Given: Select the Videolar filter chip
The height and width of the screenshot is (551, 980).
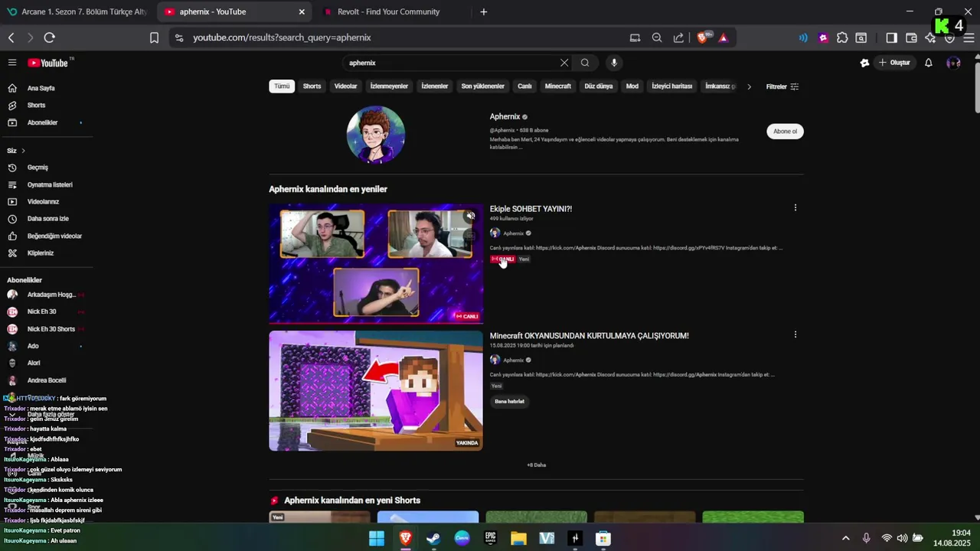Looking at the screenshot, I should pyautogui.click(x=345, y=86).
